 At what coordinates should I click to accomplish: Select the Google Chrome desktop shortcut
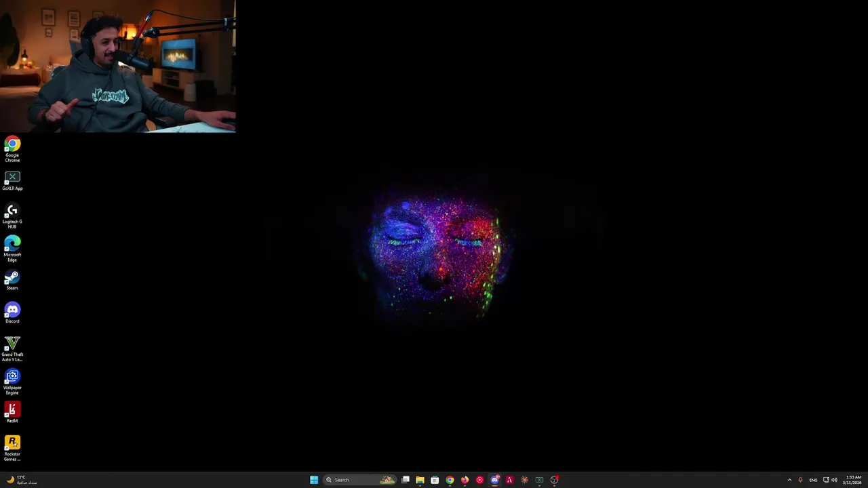pyautogui.click(x=12, y=149)
